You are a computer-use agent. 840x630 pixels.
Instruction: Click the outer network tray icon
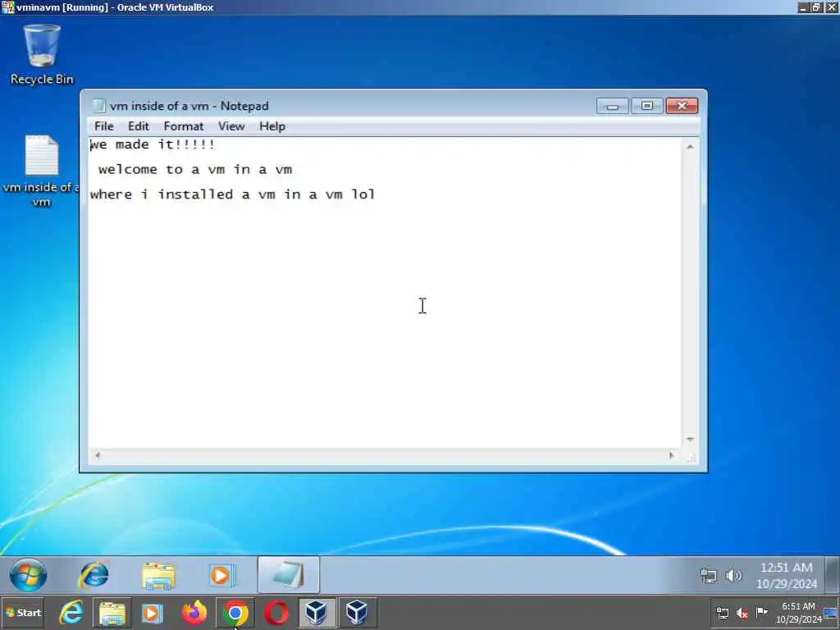(x=722, y=613)
